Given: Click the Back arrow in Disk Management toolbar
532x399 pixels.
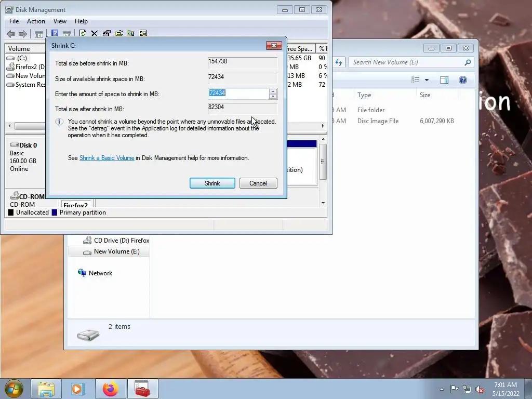Looking at the screenshot, I should [11, 34].
